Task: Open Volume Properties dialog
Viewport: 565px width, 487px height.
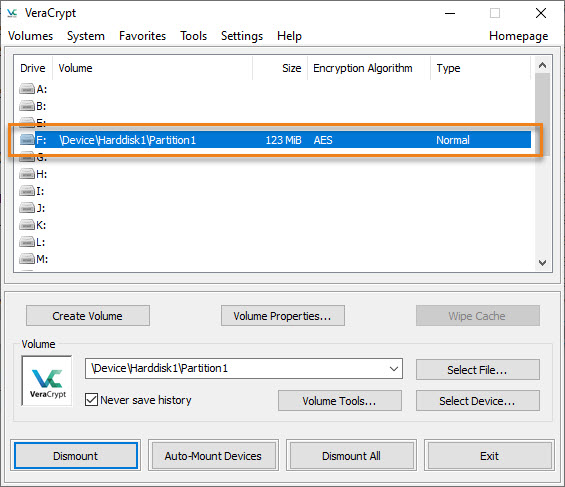Action: (282, 316)
